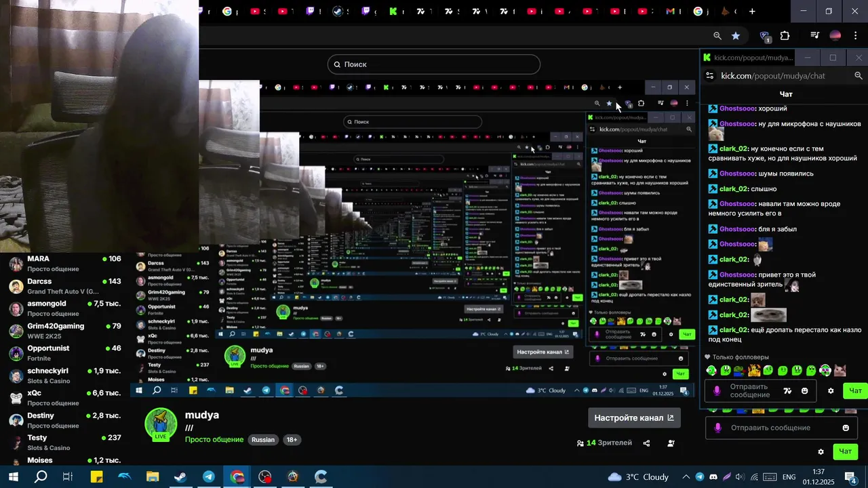The image size is (868, 488).
Task: Click the webcam overlay of the office chair
Action: click(99, 126)
